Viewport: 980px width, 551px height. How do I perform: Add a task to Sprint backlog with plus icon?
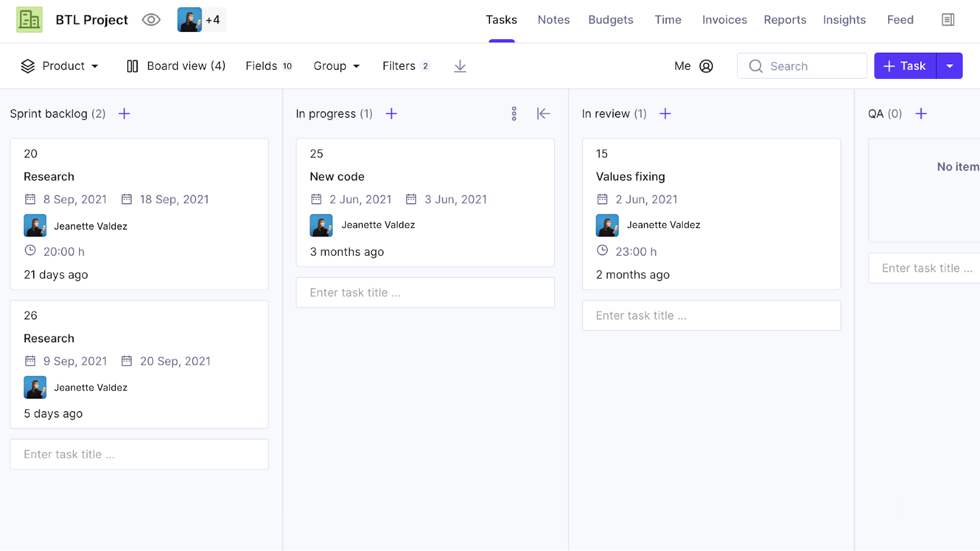click(x=124, y=113)
